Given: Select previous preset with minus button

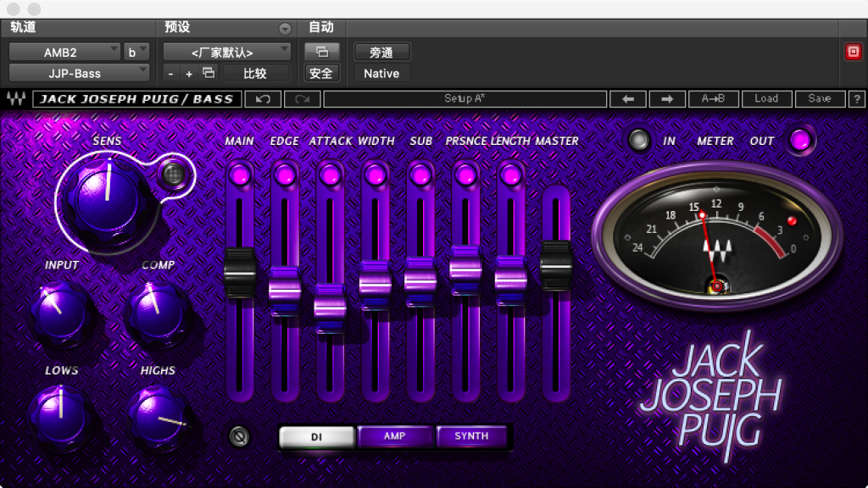Looking at the screenshot, I should click(x=170, y=74).
